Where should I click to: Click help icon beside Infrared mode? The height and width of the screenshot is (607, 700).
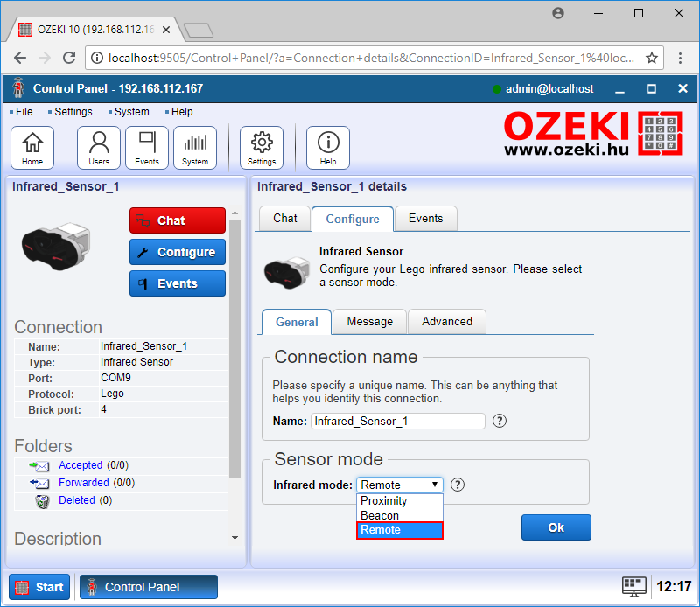(x=458, y=485)
